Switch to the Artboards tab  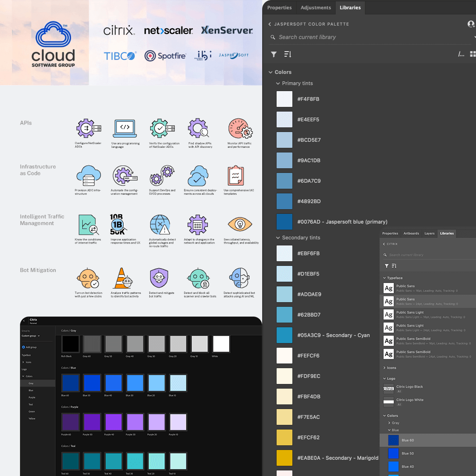[x=411, y=233]
